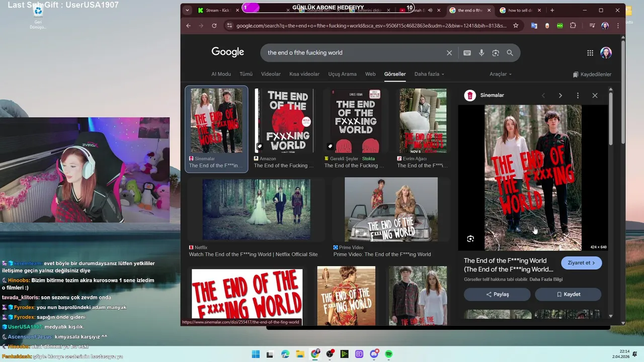
Task: View site information icon in address bar
Action: point(229,26)
